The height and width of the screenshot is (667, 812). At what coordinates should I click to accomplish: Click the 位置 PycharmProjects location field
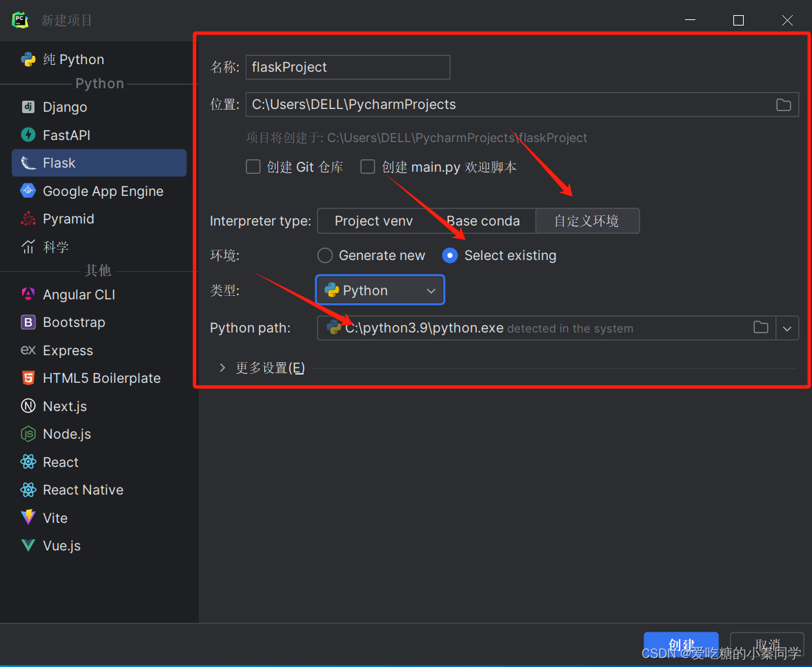click(522, 105)
